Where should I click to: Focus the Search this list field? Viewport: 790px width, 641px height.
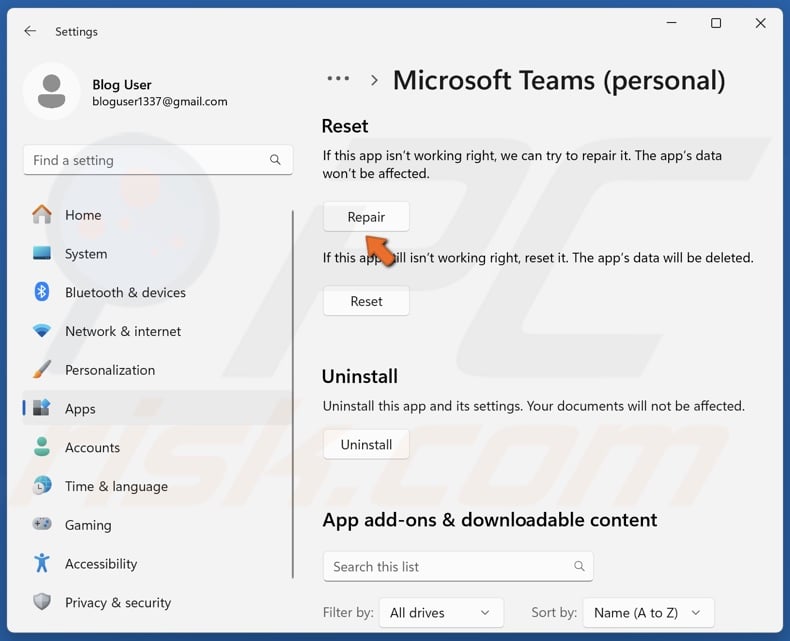450,566
